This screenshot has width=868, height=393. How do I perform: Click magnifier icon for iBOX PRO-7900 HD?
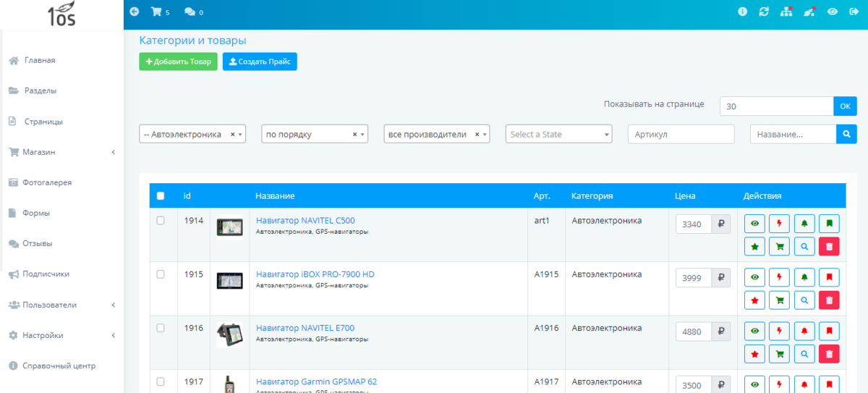(804, 300)
